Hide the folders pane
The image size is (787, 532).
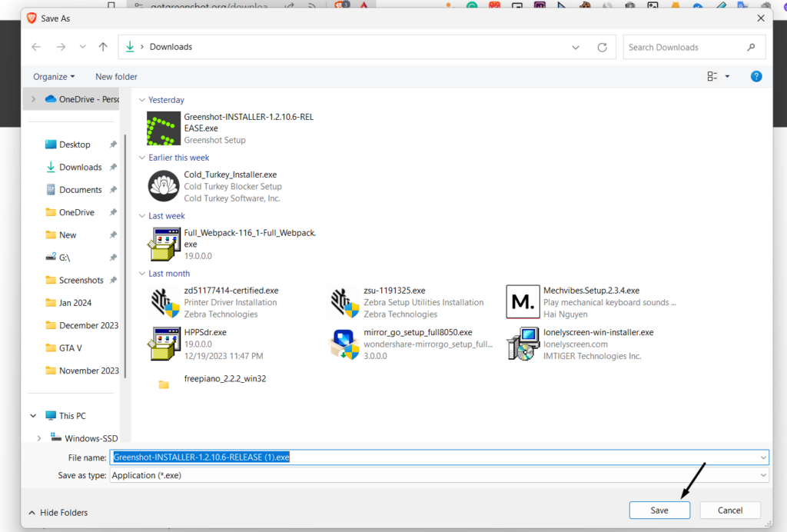pos(58,512)
